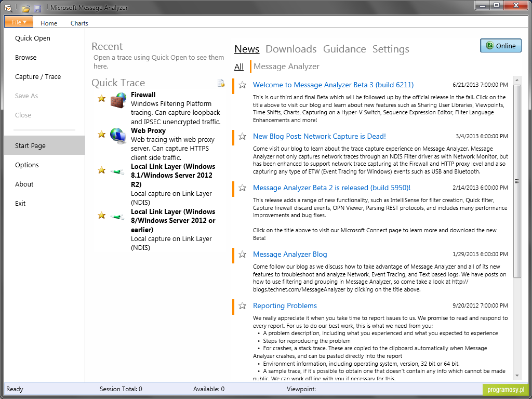This screenshot has width=532, height=399.
Task: Click the news scrollbar up arrow
Action: [517, 80]
